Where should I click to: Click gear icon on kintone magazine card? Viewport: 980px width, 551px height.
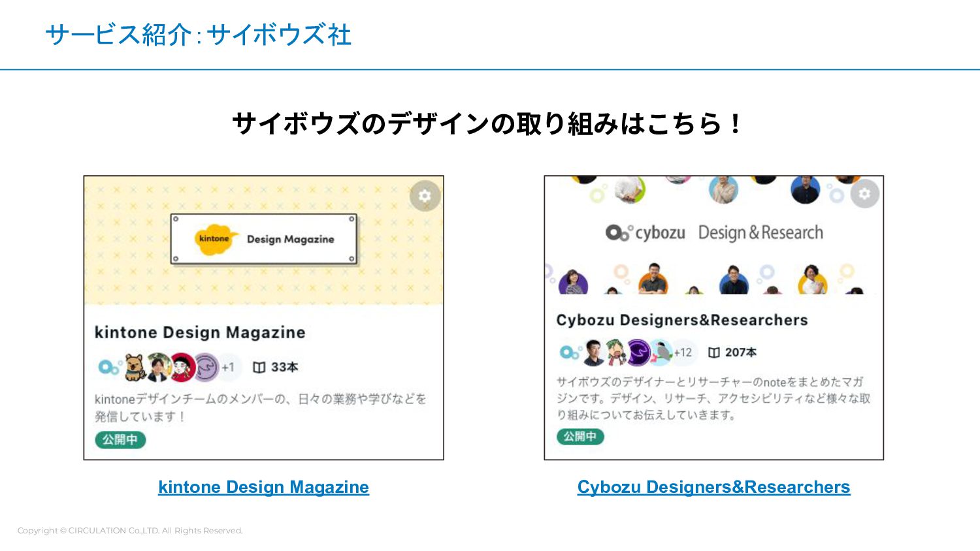(425, 195)
